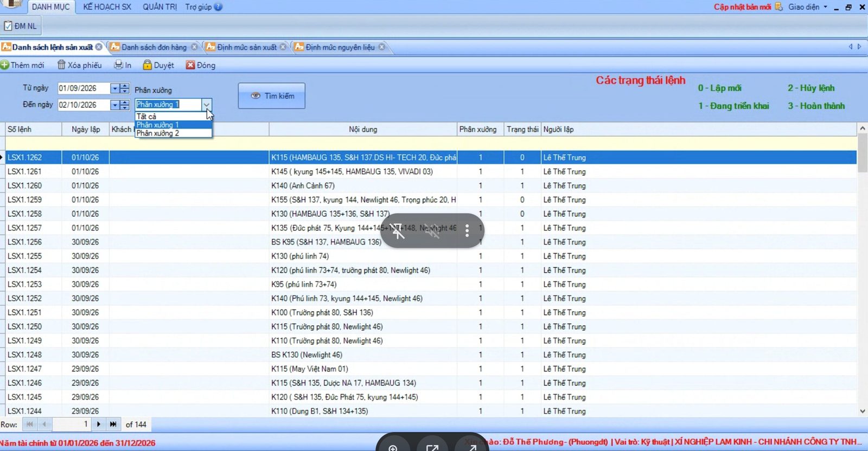The image size is (868, 451).
Task: Choose Phân xưởng 2 in the list
Action: 173,133
